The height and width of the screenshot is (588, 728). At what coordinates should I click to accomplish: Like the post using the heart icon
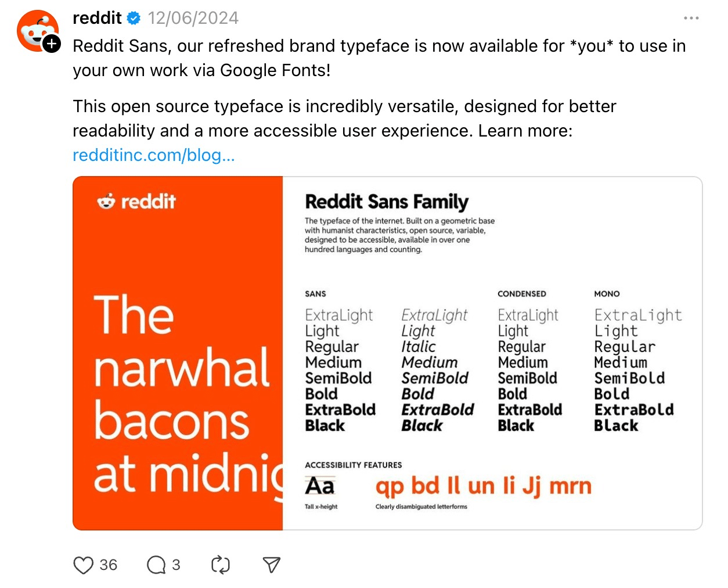[x=83, y=564]
